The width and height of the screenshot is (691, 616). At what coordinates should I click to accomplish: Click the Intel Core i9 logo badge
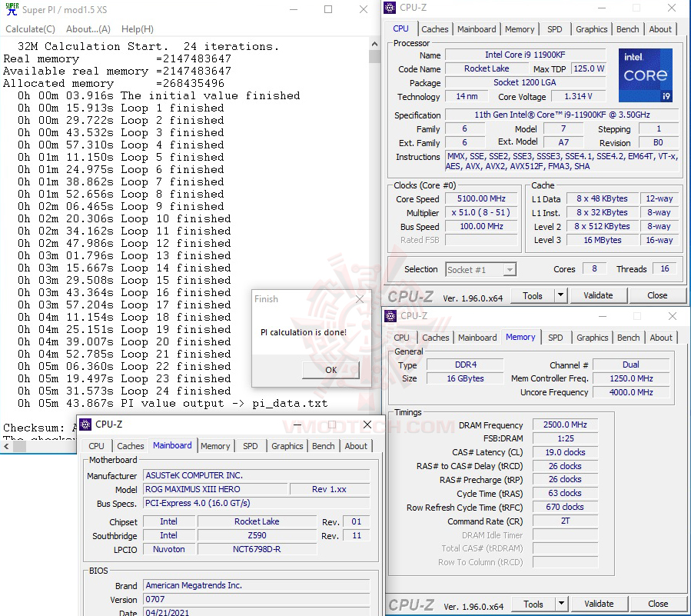pyautogui.click(x=645, y=75)
